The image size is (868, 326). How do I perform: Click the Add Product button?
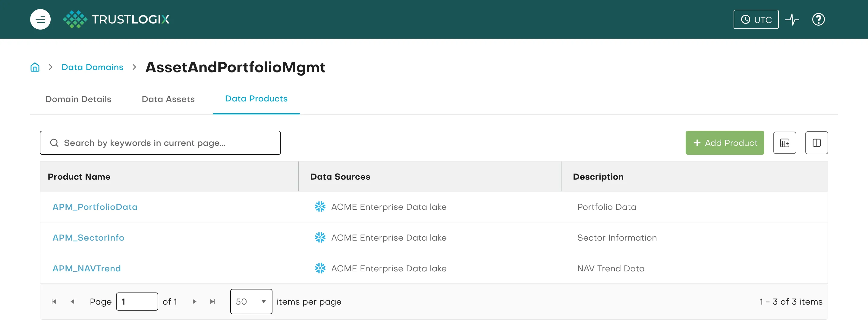pyautogui.click(x=725, y=143)
